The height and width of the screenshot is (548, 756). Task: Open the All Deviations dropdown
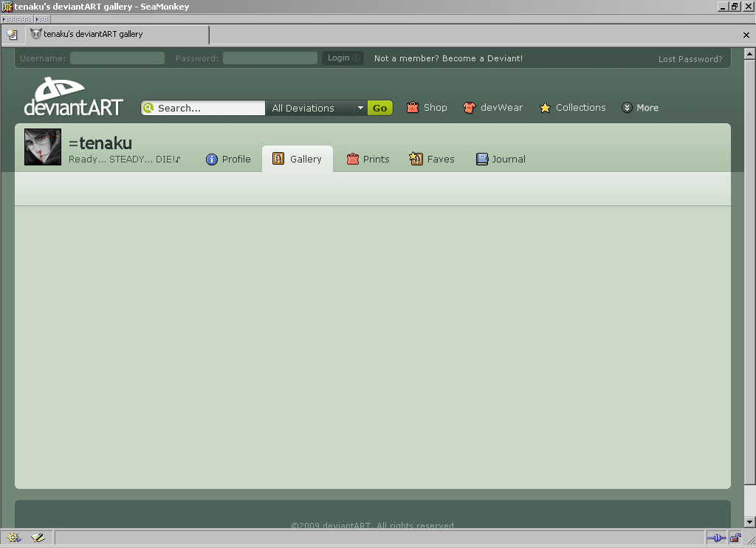point(316,108)
